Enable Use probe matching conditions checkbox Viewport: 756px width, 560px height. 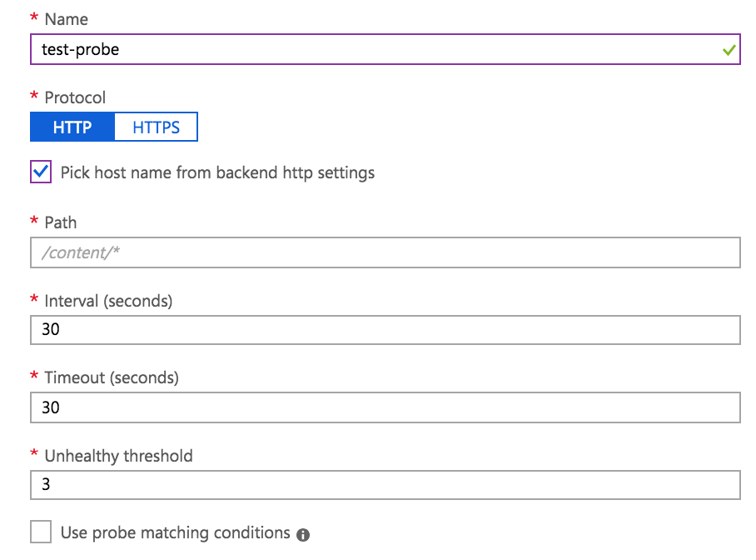(x=41, y=532)
